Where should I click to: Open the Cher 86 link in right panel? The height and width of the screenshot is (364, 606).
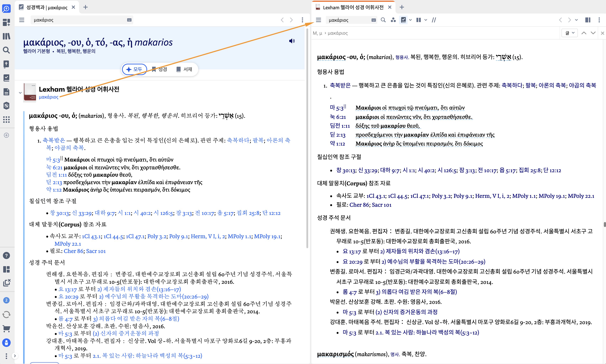(359, 205)
